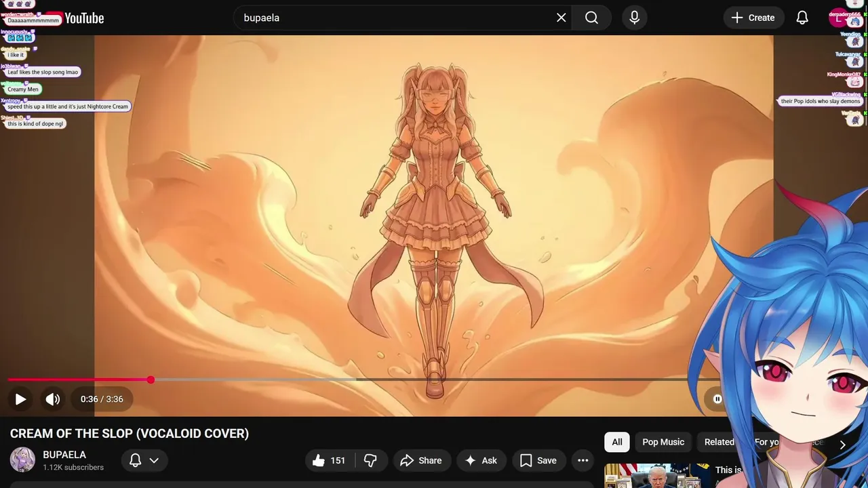Open the Create menu
The height and width of the screenshot is (488, 868).
pos(753,18)
